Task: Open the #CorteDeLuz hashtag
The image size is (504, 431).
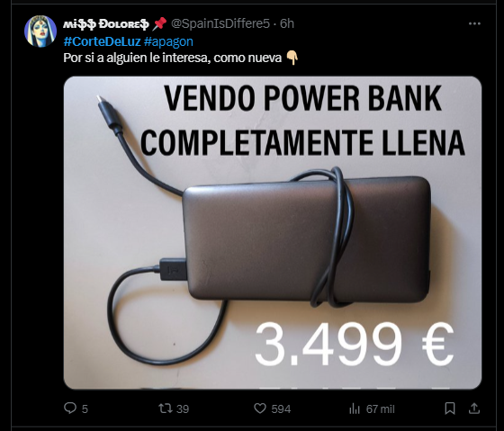Action: click(x=102, y=41)
